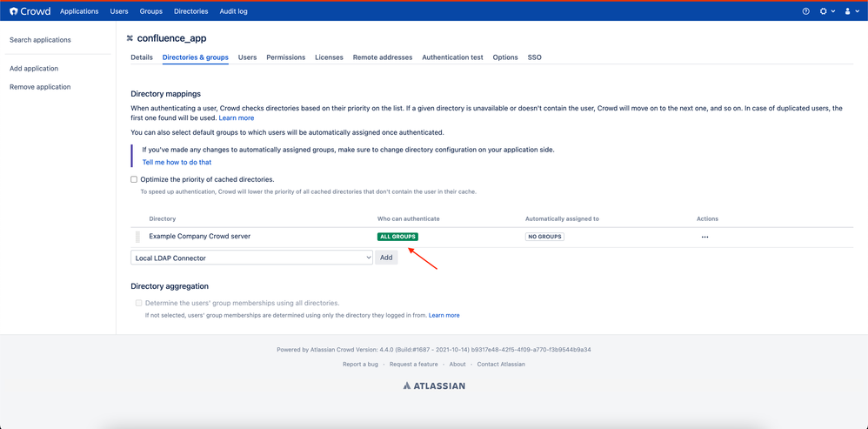Image resolution: width=868 pixels, height=429 pixels.
Task: Open Directories in the top navigation
Action: [x=191, y=11]
